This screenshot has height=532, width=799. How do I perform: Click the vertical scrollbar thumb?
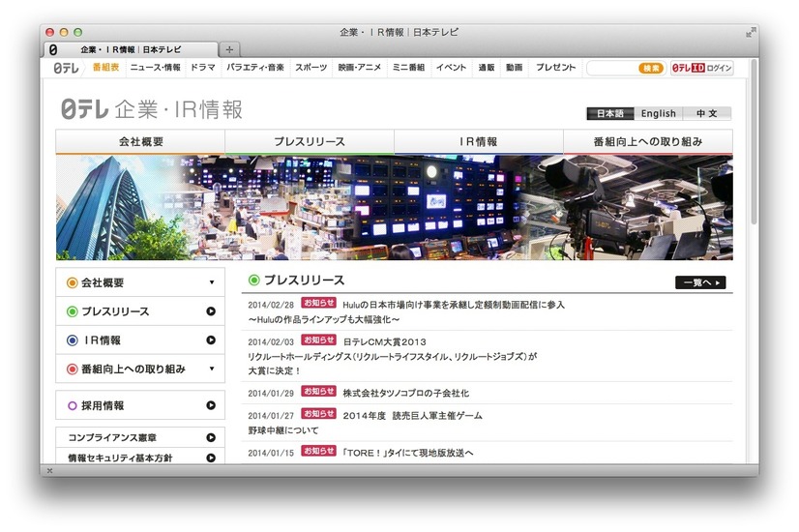coord(754,143)
